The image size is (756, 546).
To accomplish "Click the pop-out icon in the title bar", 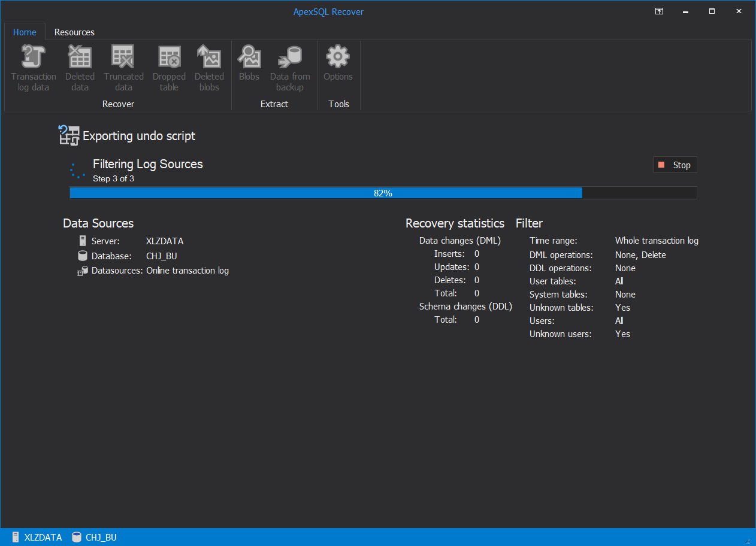I will coord(659,11).
